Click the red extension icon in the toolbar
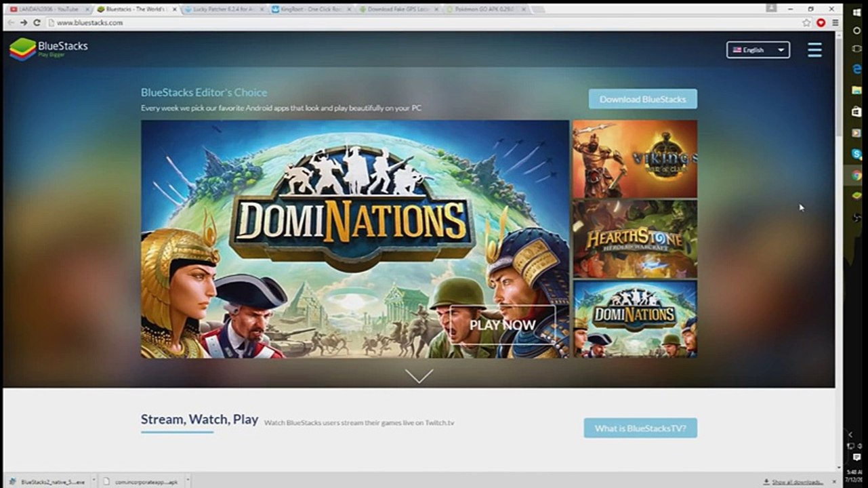The width and height of the screenshot is (868, 488). click(821, 22)
